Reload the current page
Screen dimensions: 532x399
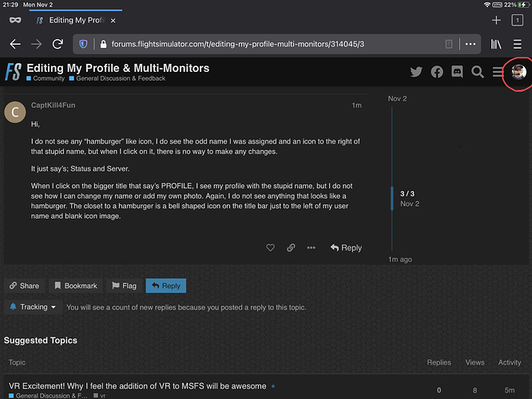(58, 44)
